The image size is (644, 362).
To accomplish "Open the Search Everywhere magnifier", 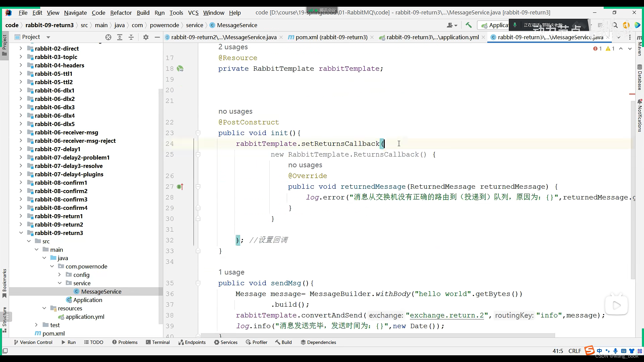I will pos(615,25).
